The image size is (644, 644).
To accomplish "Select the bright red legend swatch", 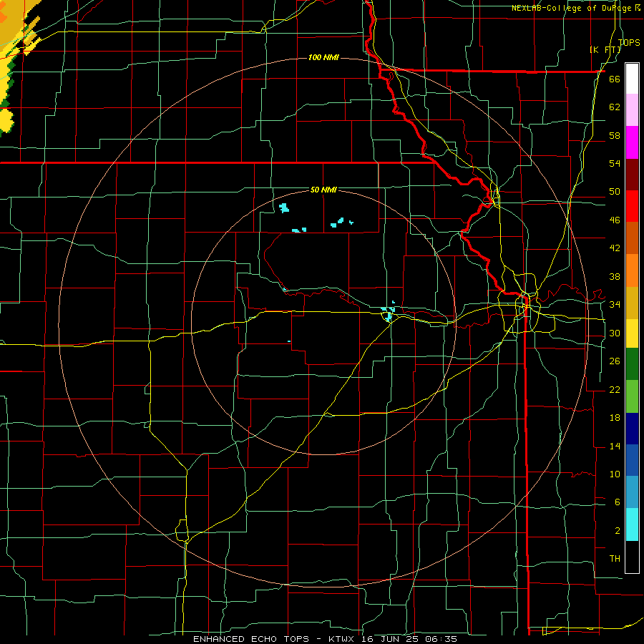I will [632, 206].
